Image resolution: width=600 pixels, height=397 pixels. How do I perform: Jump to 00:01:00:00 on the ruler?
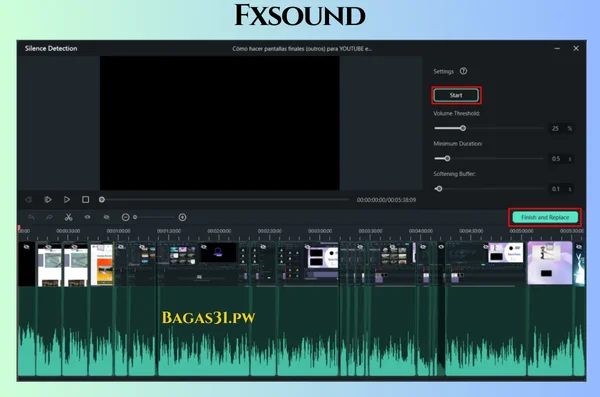(x=118, y=231)
